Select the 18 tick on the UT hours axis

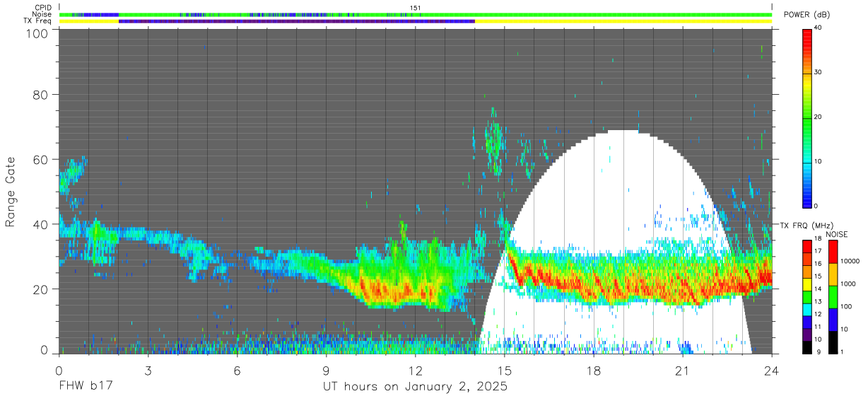pyautogui.click(x=594, y=370)
